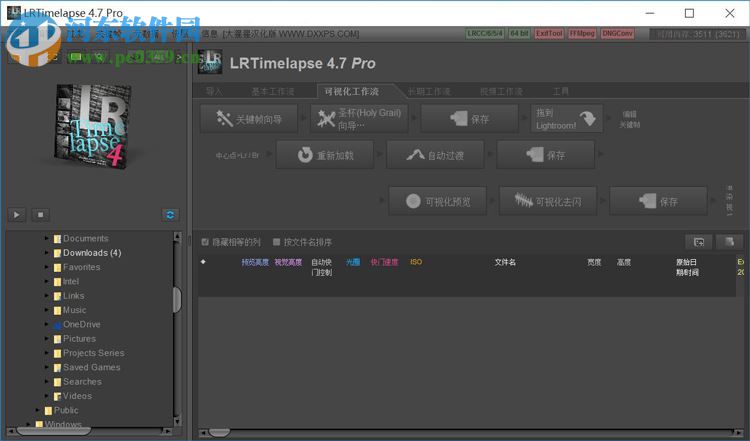Select the Downloads (4) folder

[x=92, y=253]
